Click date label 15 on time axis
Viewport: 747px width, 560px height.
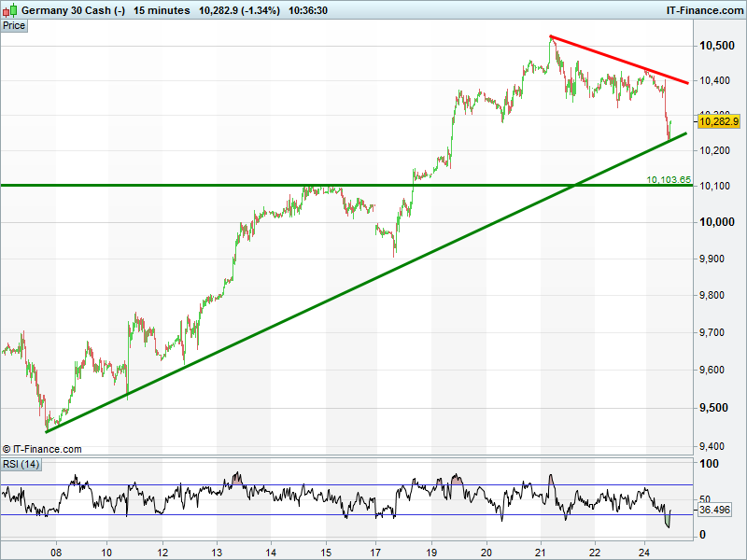pyautogui.click(x=326, y=553)
